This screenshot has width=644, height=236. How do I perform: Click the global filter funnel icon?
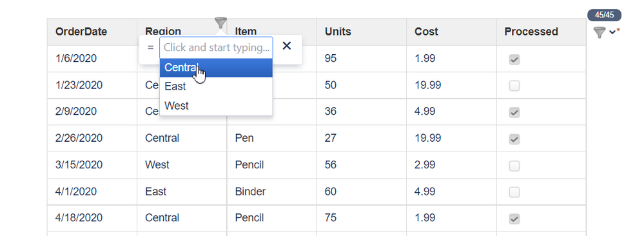[x=600, y=32]
